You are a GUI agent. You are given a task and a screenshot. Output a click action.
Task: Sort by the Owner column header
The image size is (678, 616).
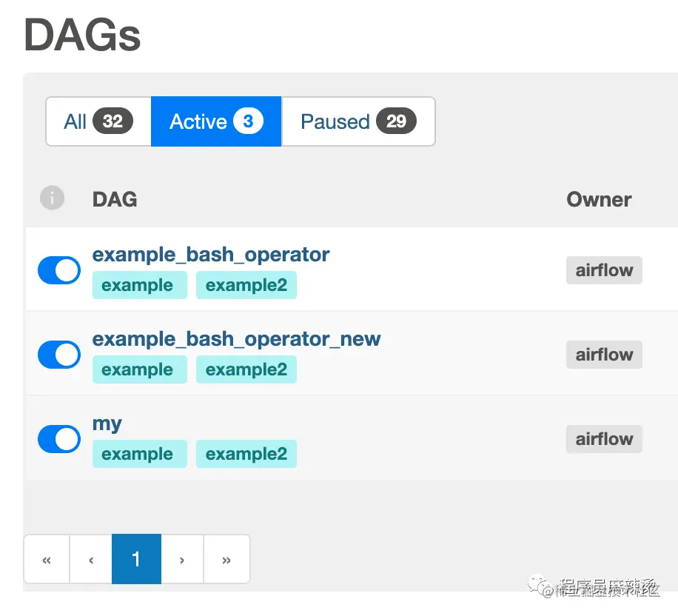pos(599,199)
